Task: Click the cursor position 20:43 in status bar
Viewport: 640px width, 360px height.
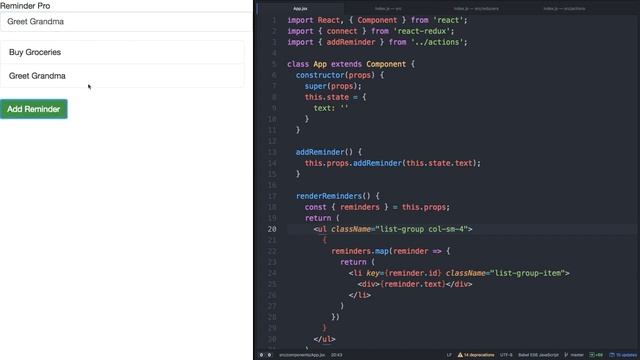Action: point(337,355)
